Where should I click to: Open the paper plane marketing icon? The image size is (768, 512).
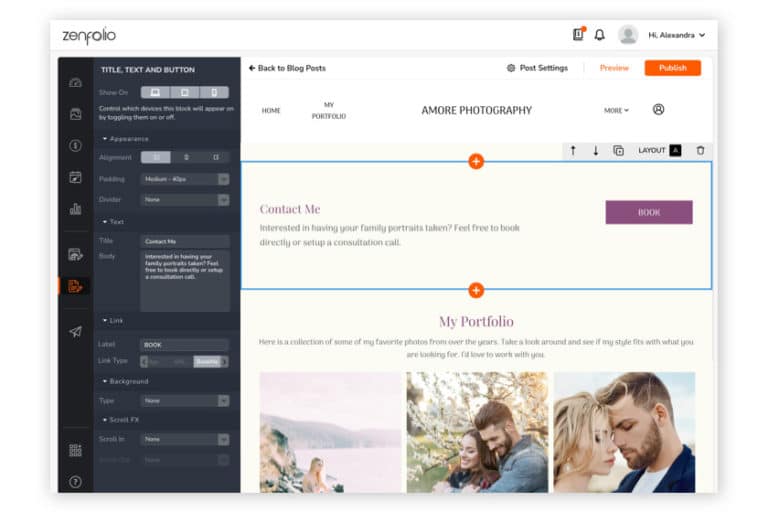(x=75, y=332)
